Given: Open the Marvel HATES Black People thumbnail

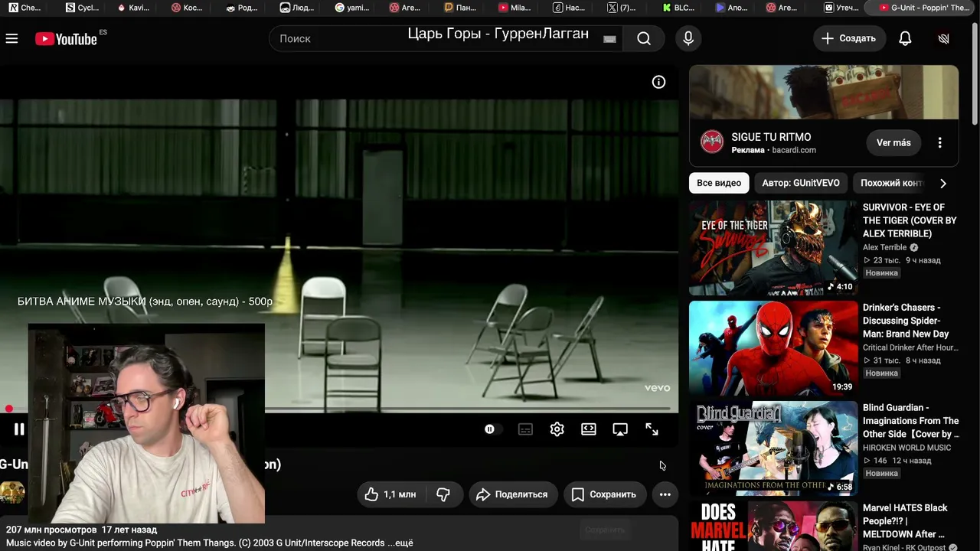Looking at the screenshot, I should [x=773, y=526].
